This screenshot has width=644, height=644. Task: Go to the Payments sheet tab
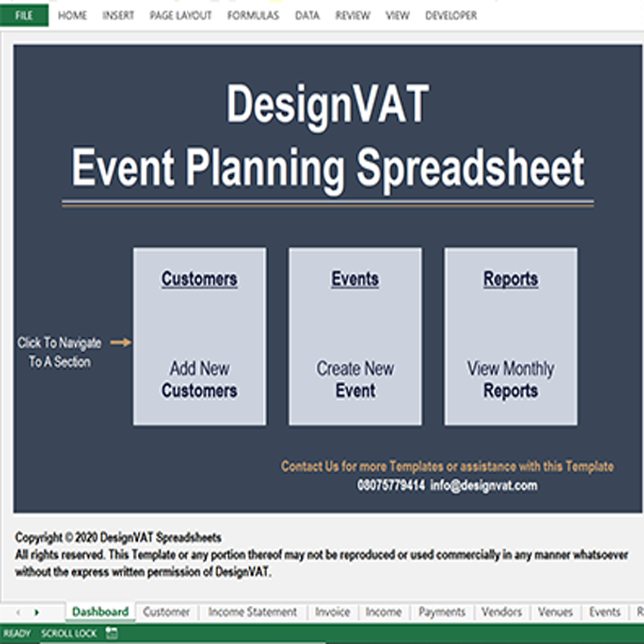click(x=441, y=612)
